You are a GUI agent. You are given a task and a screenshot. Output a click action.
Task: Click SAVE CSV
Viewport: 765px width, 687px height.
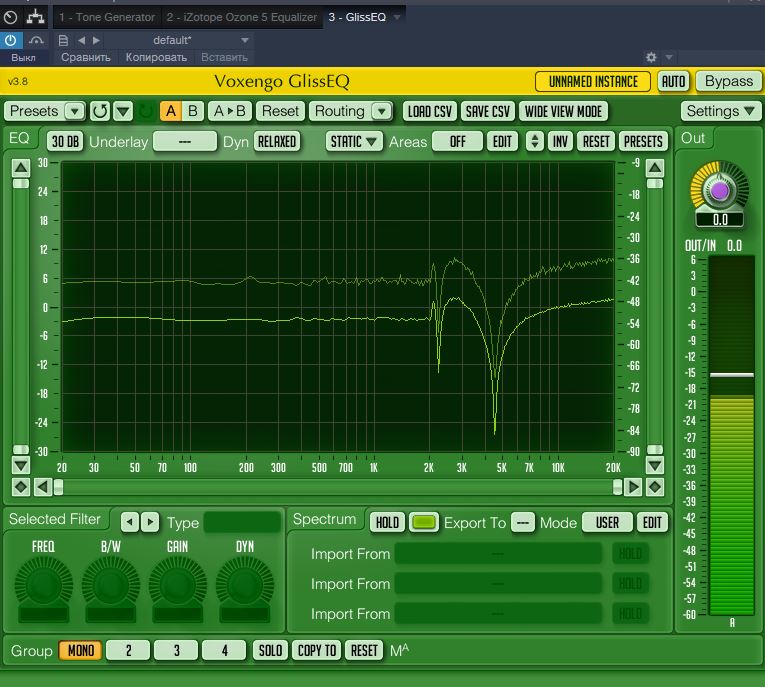coord(487,111)
